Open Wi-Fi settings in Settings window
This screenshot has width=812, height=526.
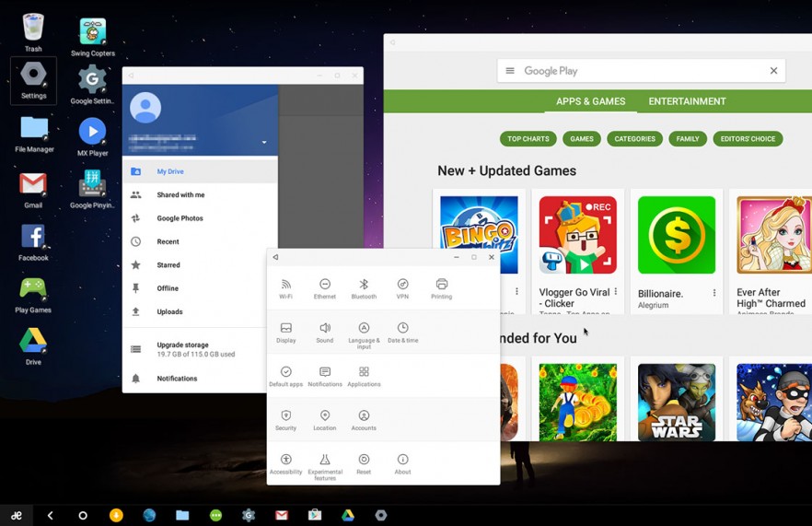tap(285, 288)
